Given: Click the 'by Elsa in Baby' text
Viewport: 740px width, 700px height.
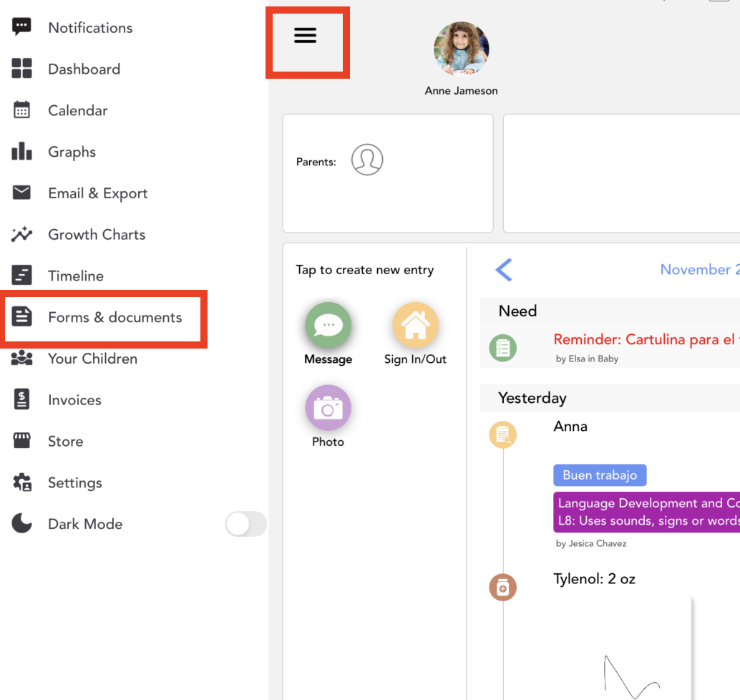Looking at the screenshot, I should click(587, 359).
